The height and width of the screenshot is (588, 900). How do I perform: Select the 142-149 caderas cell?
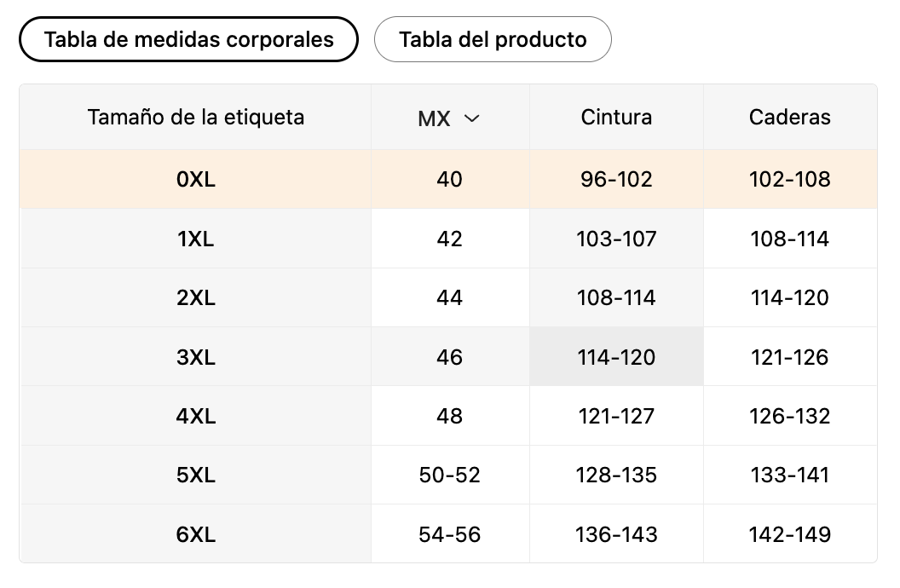click(x=789, y=534)
